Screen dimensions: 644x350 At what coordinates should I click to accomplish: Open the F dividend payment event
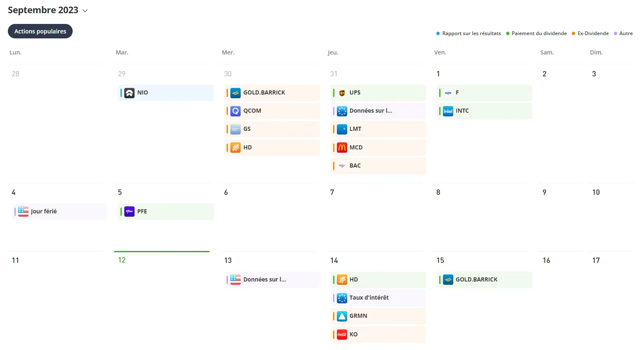[484, 93]
